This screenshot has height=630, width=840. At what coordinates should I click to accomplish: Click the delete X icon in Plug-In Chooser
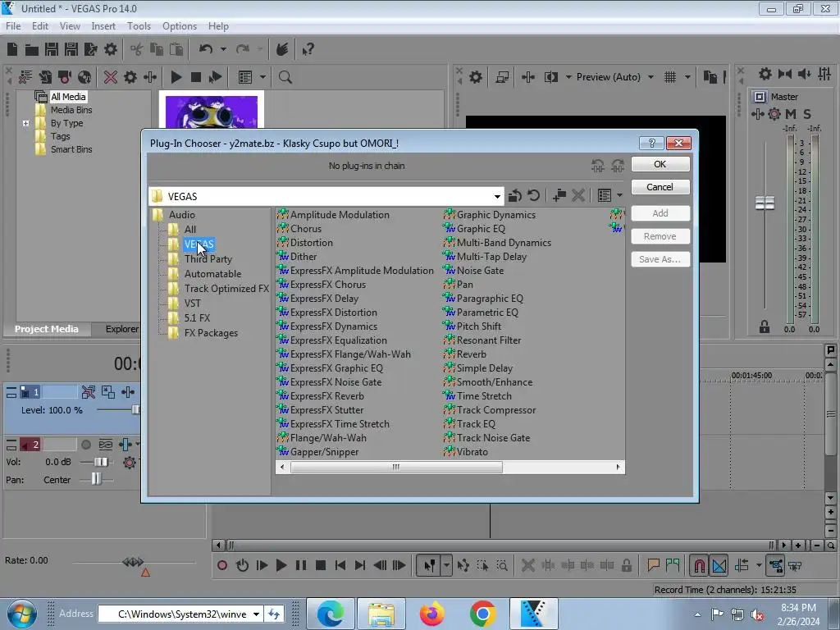point(578,195)
